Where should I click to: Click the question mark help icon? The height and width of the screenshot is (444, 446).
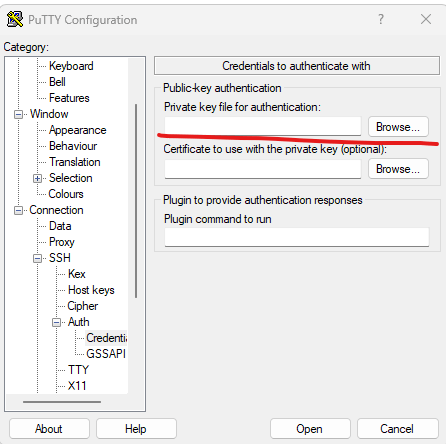pos(381,19)
